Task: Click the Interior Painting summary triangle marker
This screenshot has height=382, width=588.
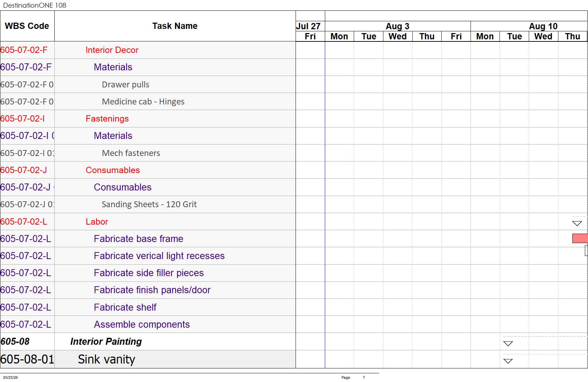Action: point(508,344)
